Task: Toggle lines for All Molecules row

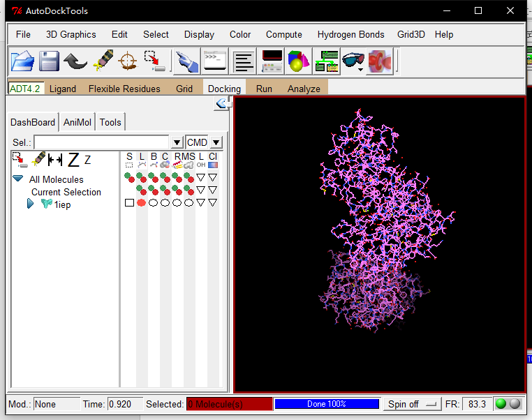Action: (142, 178)
